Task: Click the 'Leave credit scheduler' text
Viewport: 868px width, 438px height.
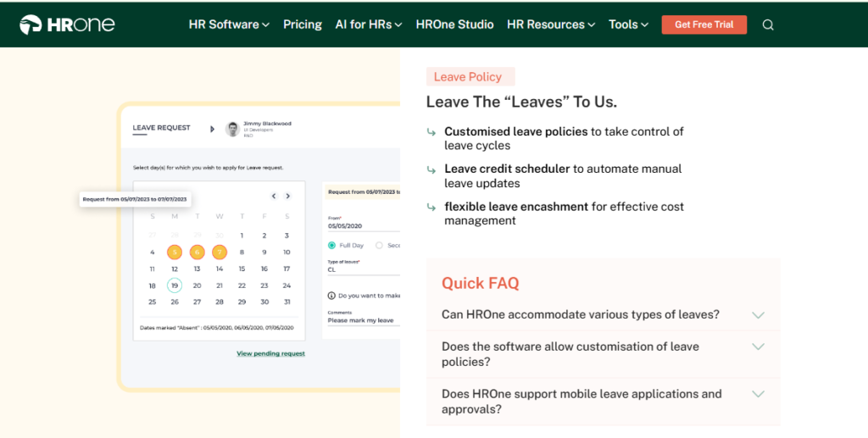Action: point(507,169)
